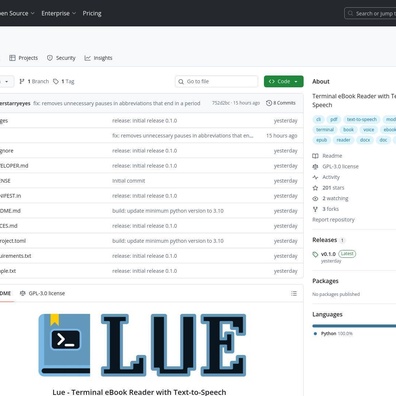Select the cli topic tag

point(318,119)
